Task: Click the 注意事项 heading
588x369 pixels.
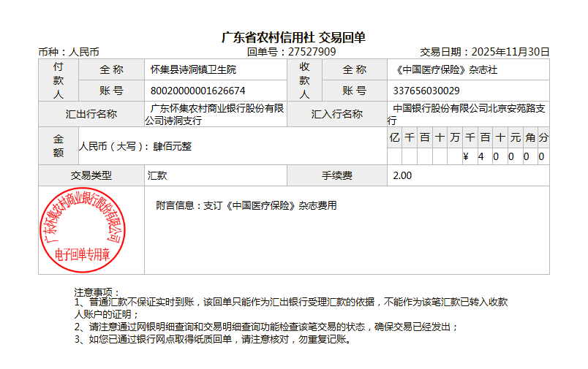Action: click(x=97, y=292)
